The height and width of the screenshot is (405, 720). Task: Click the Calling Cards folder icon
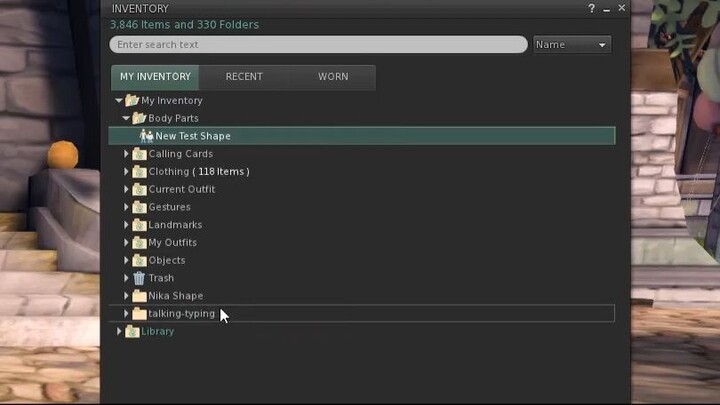139,154
